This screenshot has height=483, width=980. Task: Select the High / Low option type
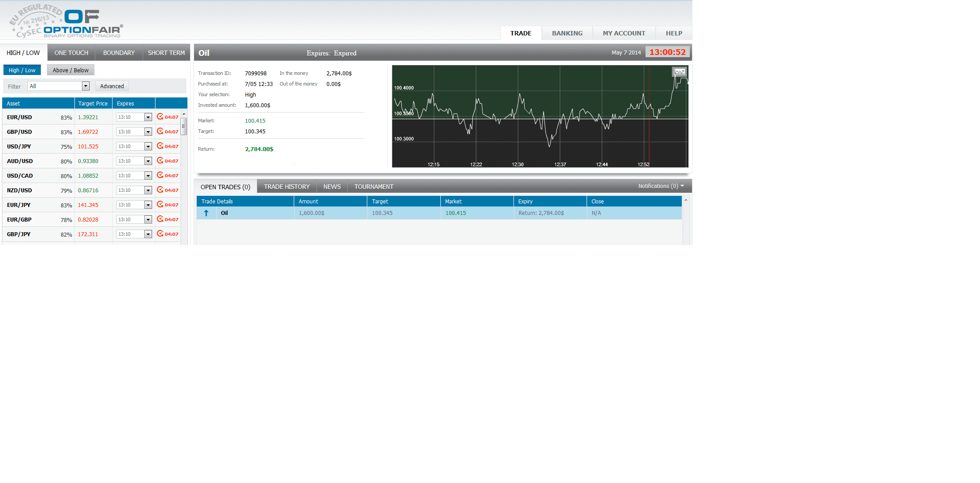22,70
